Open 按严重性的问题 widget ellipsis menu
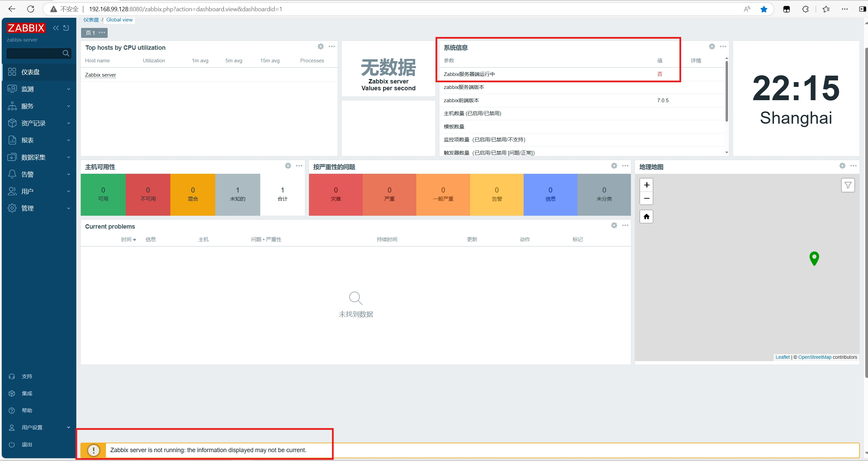Viewport: 868px width, 461px height. click(625, 166)
